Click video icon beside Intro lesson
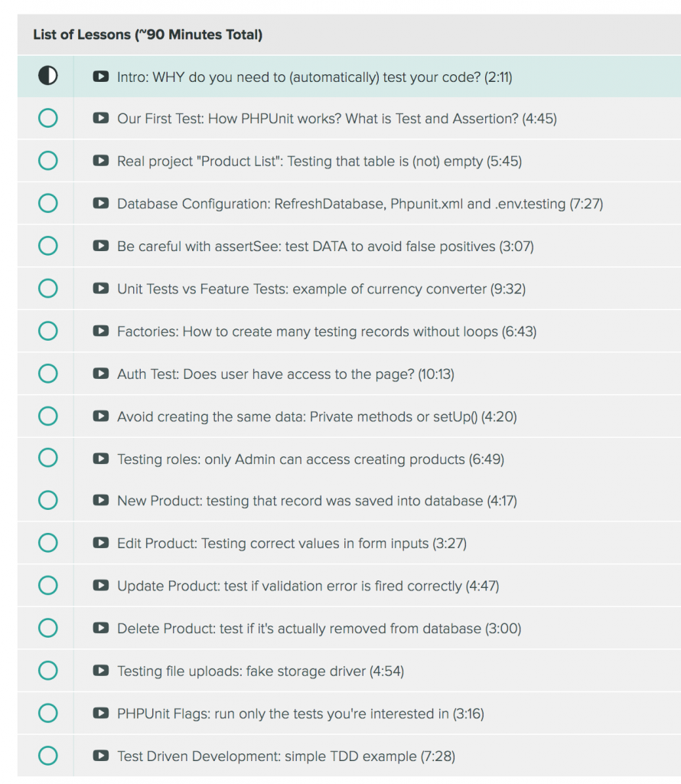The height and width of the screenshot is (784, 681). click(x=100, y=77)
